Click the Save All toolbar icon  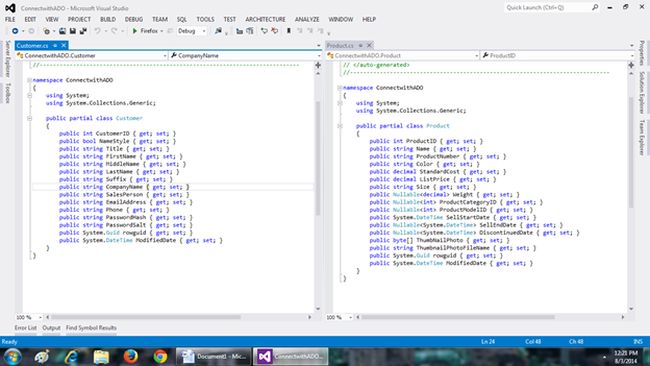click(x=83, y=31)
